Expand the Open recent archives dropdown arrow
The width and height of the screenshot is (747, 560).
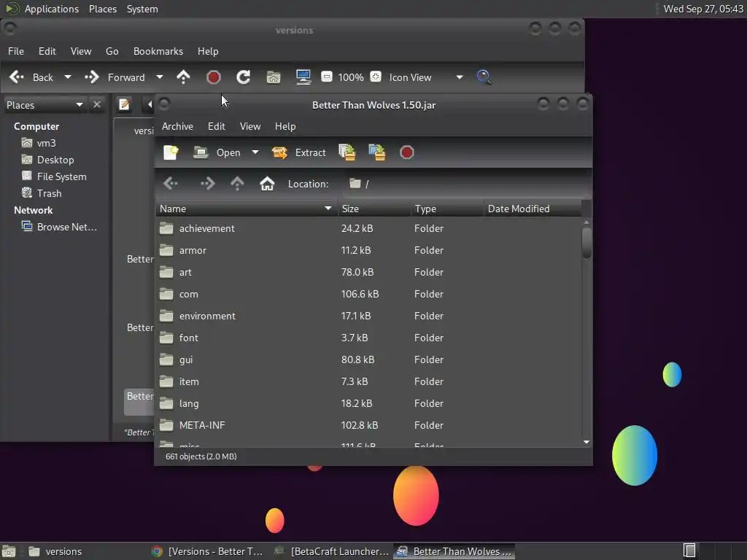click(x=255, y=152)
